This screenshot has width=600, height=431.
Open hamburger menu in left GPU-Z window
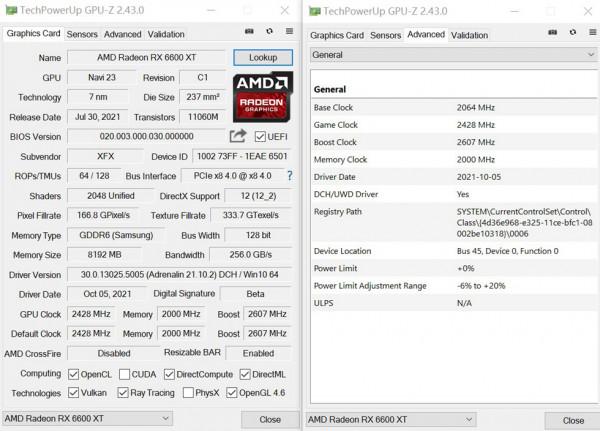(x=289, y=31)
